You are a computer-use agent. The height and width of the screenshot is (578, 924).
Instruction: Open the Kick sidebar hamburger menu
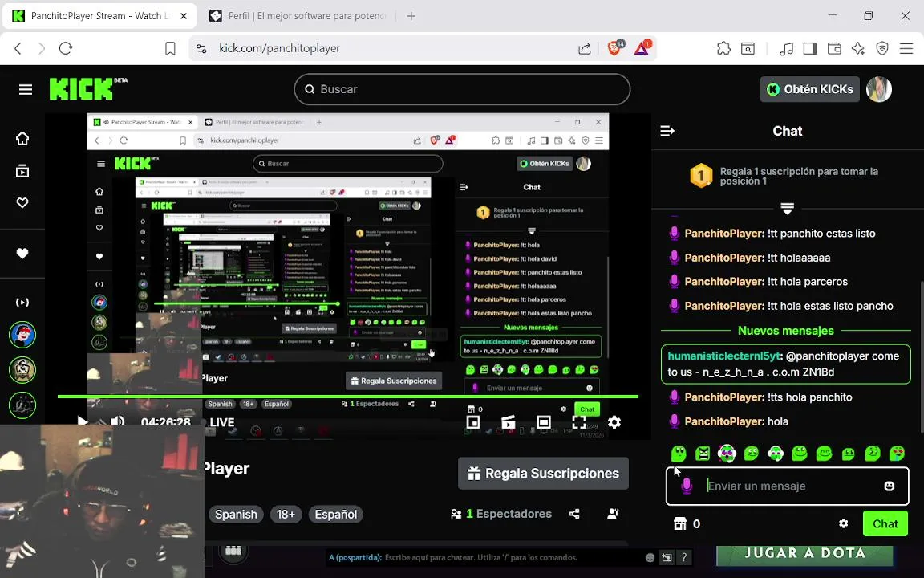26,90
